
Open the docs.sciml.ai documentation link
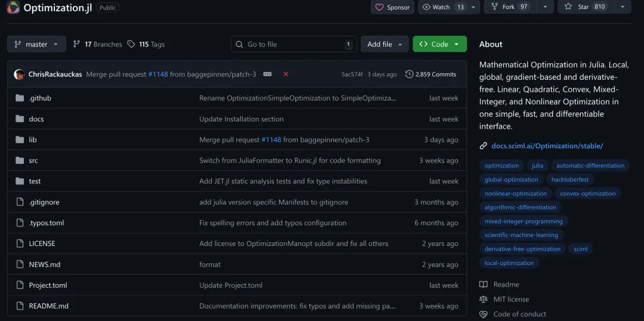tap(547, 146)
